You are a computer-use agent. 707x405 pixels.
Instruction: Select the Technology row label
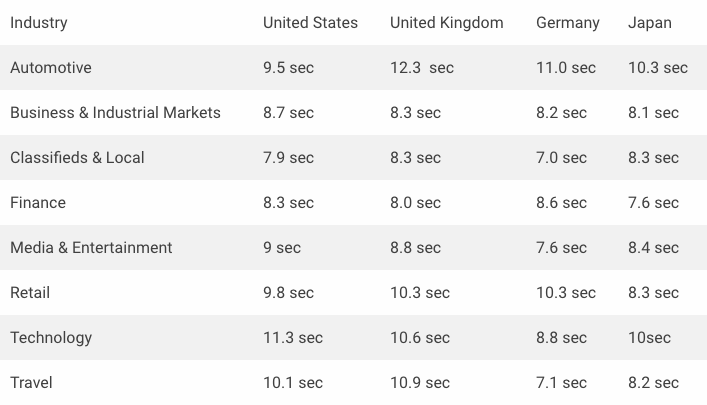(x=51, y=338)
